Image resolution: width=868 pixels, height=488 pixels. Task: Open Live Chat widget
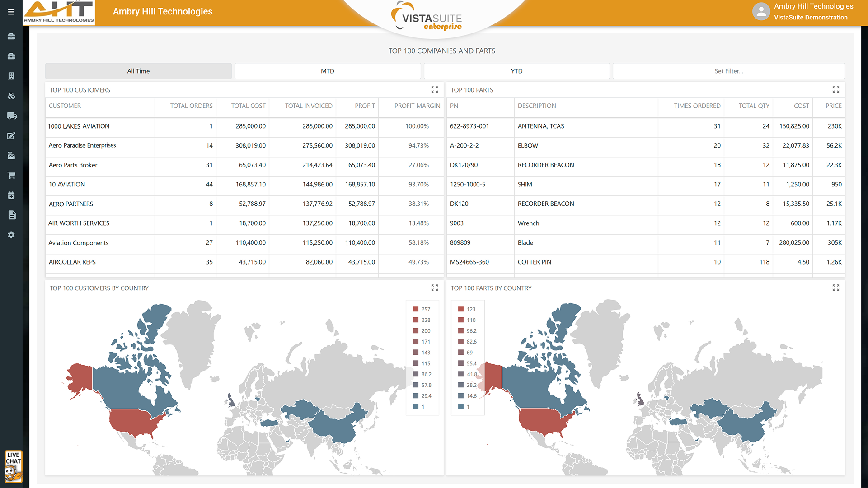point(13,466)
